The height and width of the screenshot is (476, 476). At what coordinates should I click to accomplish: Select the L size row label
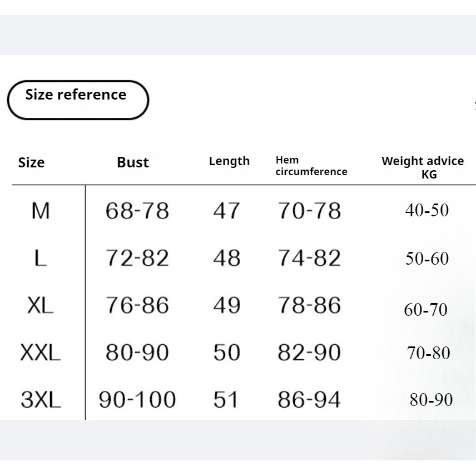40,258
